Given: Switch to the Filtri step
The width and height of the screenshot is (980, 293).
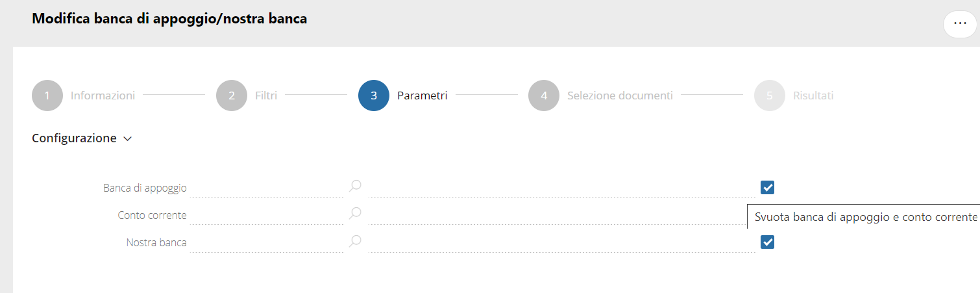Looking at the screenshot, I should [x=266, y=96].
